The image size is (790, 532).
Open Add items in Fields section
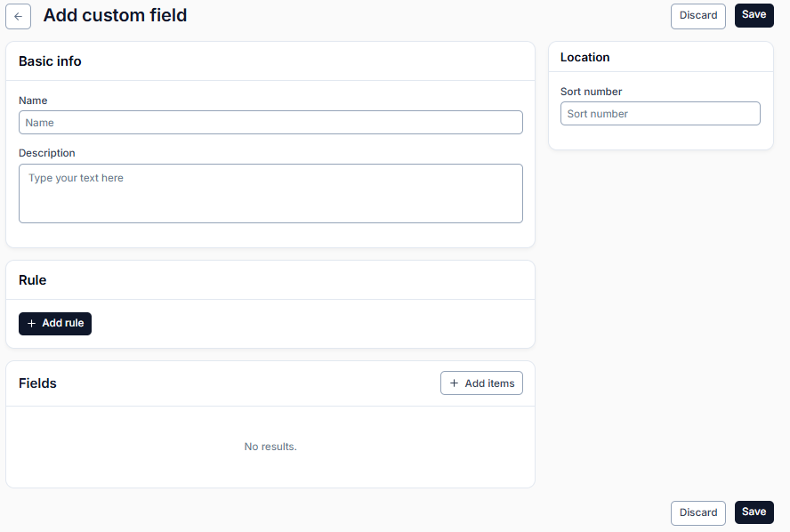point(481,383)
